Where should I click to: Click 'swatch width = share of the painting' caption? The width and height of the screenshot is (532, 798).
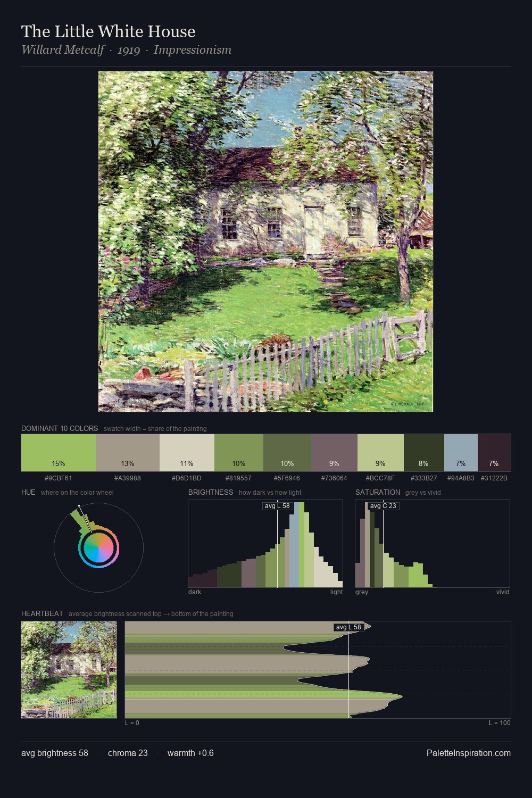pyautogui.click(x=155, y=429)
